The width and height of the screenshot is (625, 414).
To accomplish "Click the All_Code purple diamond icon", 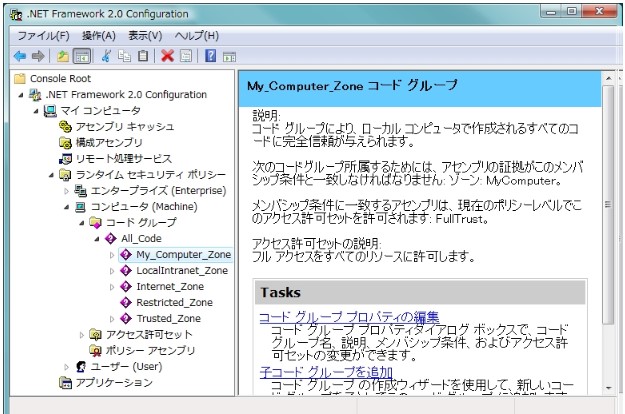I will coord(110,238).
